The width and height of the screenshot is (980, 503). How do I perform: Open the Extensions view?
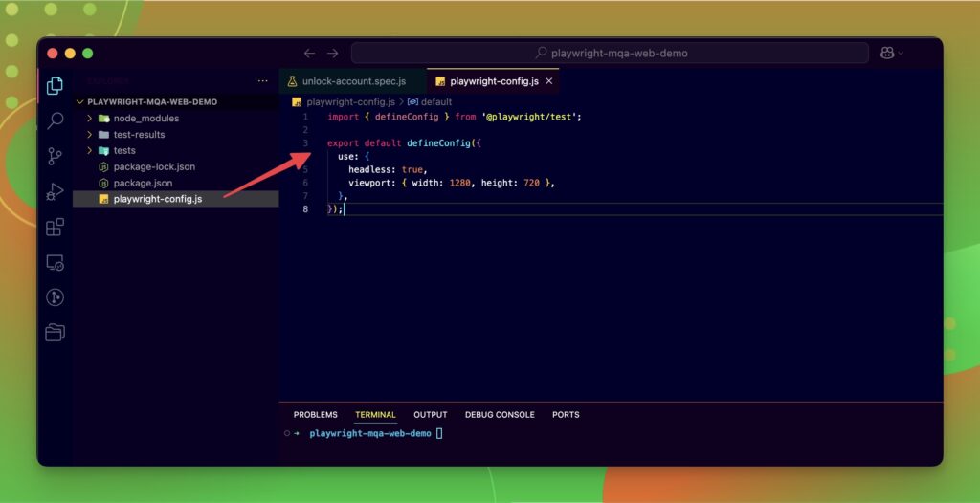55,227
